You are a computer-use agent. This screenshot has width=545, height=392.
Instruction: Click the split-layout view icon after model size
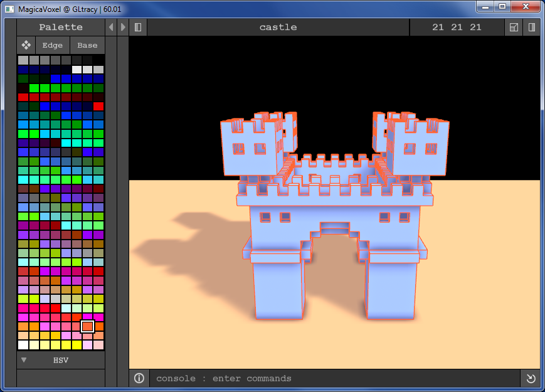pyautogui.click(x=514, y=27)
